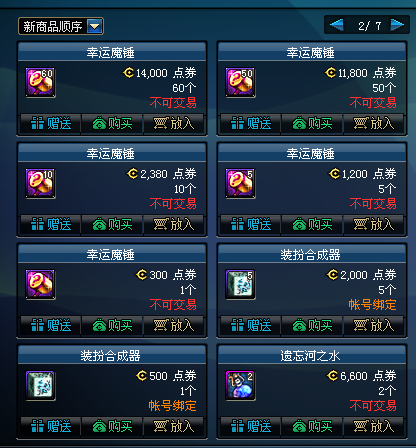The height and width of the screenshot is (448, 416).
Task: Buy the 6,600 点券 遗忘河之水
Action: coord(312,427)
